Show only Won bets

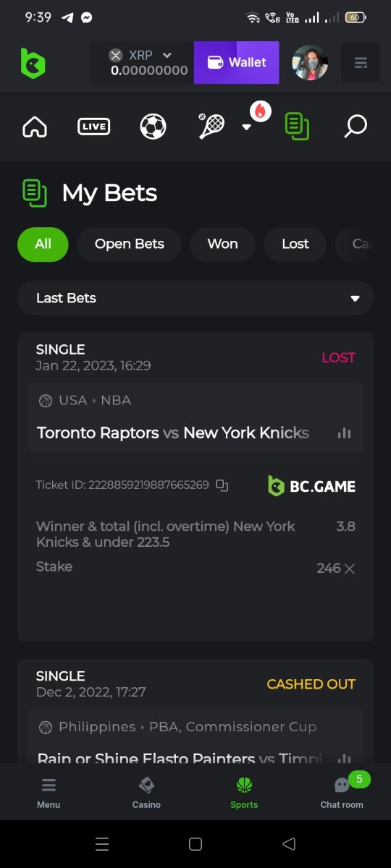click(222, 244)
